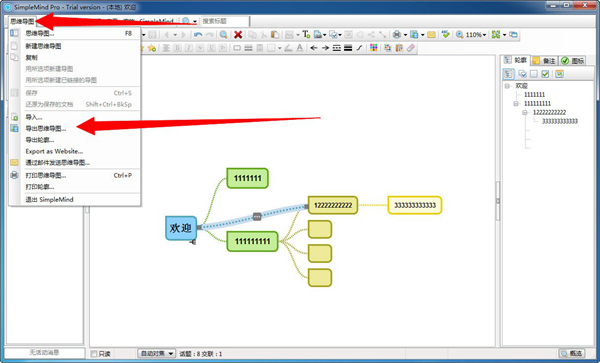
Task: Collapse the 欢迎 root node in outline tree
Action: [507, 86]
